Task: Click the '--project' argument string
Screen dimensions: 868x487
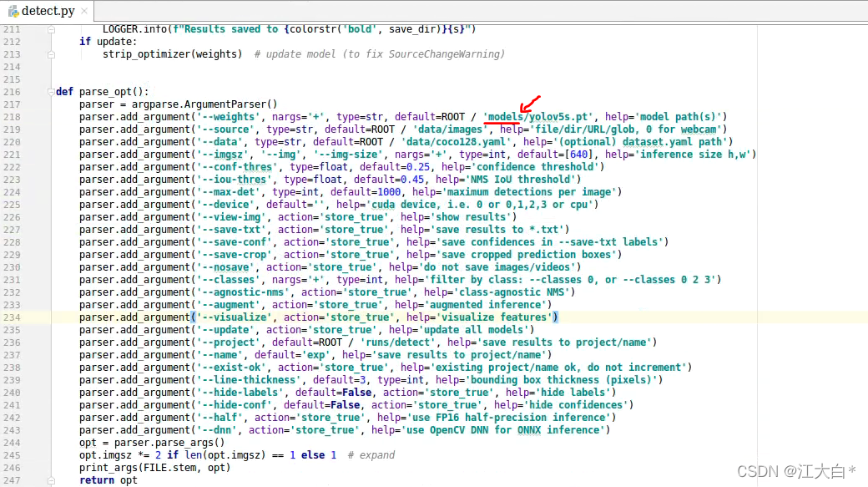Action: (228, 342)
